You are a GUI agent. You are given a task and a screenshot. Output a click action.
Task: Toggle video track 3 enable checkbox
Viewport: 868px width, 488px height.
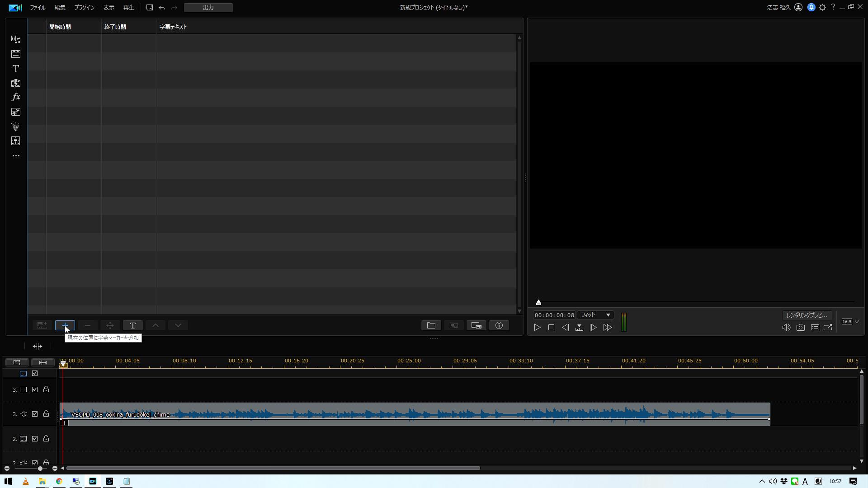pos(35,389)
